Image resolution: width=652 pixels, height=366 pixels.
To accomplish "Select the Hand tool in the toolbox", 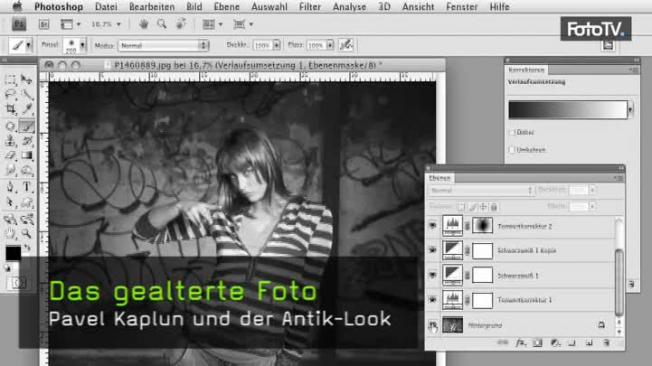I will [10, 233].
